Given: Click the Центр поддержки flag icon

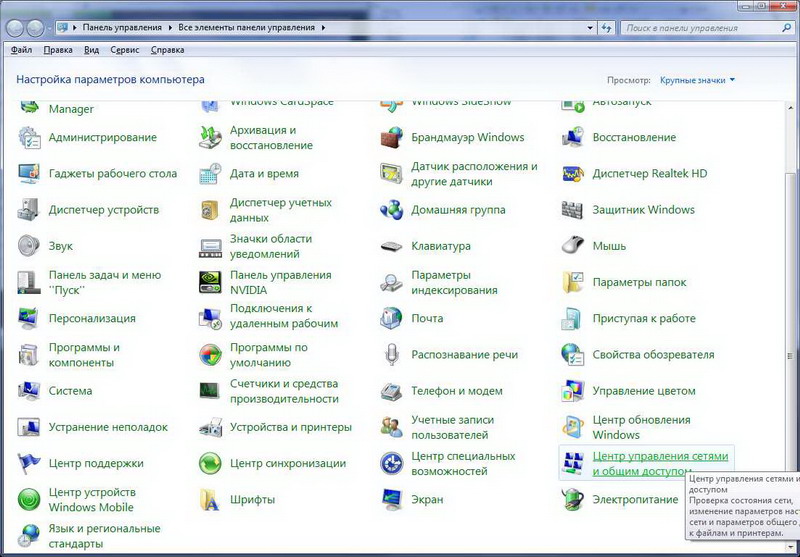Looking at the screenshot, I should [x=29, y=464].
